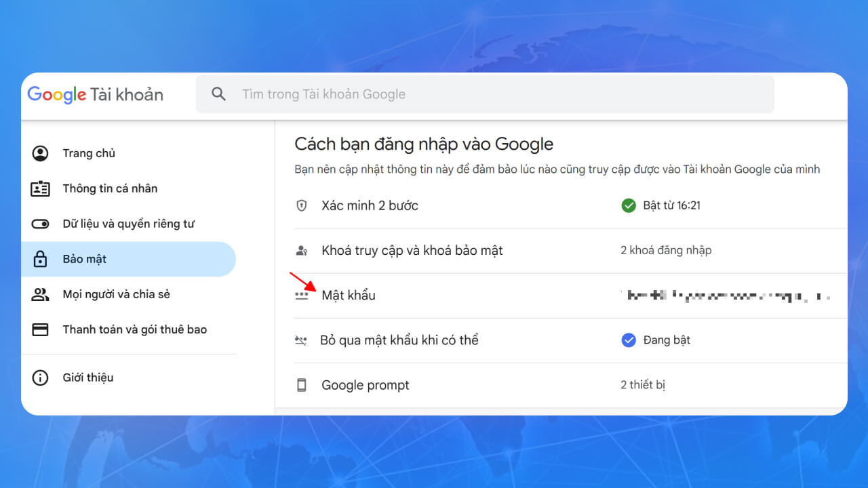
Task: Open Khoá truy cập và khoá bảo mật
Action: 570,251
